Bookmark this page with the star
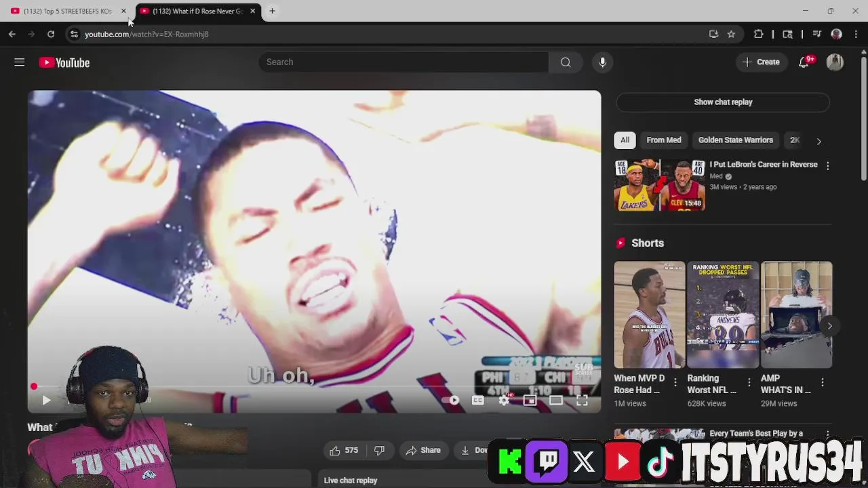Viewport: 868px width, 488px height. coord(731,34)
